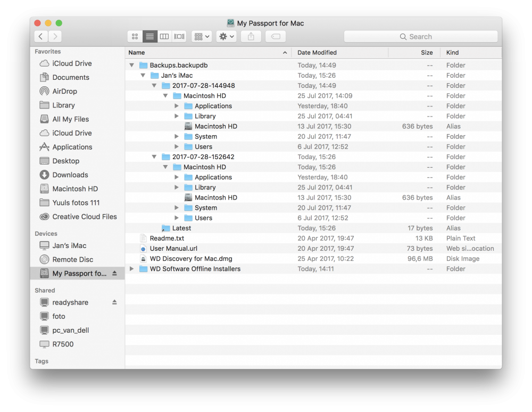The width and height of the screenshot is (532, 412).
Task: Eject My Passport for Mac drive
Action: tap(115, 273)
